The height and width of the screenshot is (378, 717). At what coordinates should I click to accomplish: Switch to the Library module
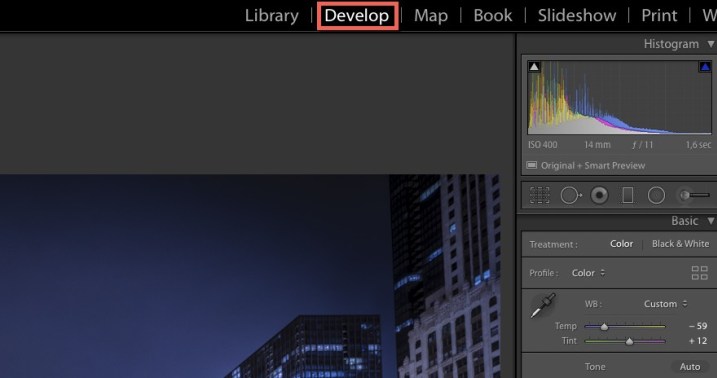click(x=272, y=16)
